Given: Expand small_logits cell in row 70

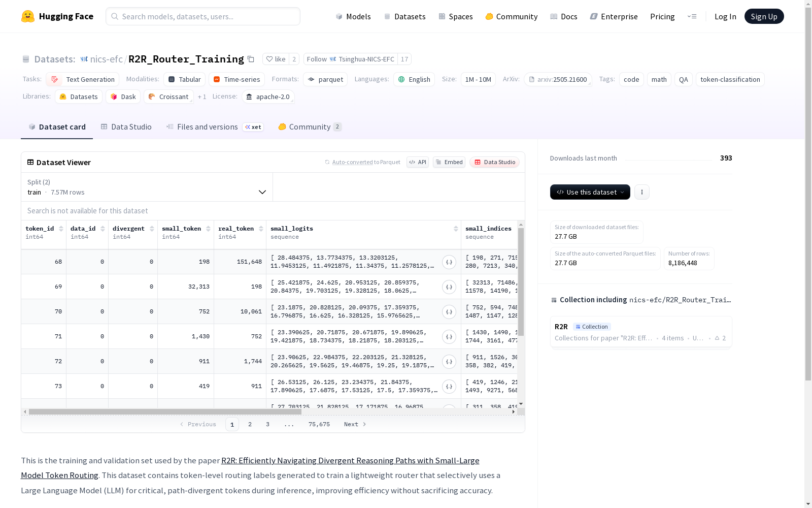Looking at the screenshot, I should pos(449,312).
